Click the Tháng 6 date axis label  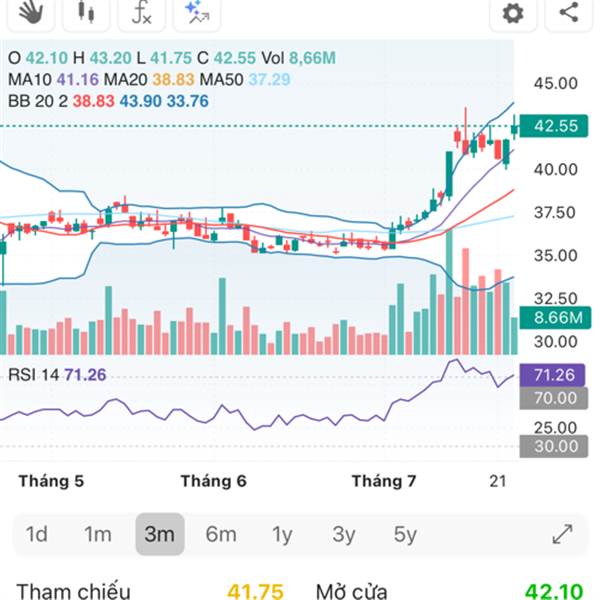[x=214, y=481]
